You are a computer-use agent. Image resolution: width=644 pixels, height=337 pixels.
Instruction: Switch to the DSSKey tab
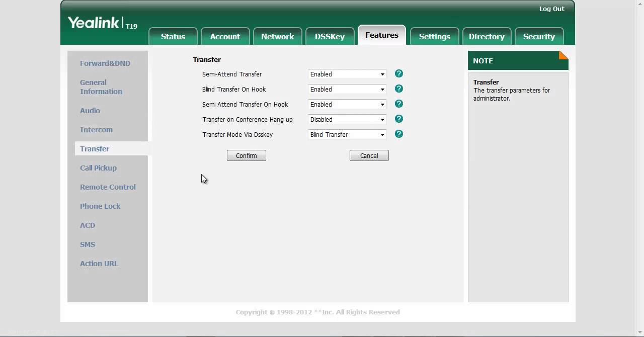click(x=330, y=36)
